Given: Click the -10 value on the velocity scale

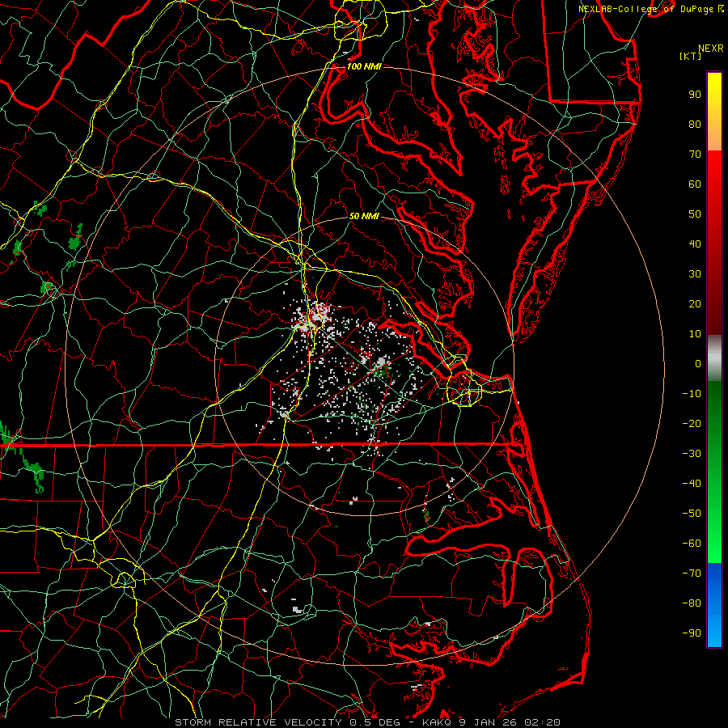Looking at the screenshot, I should click(x=692, y=394).
